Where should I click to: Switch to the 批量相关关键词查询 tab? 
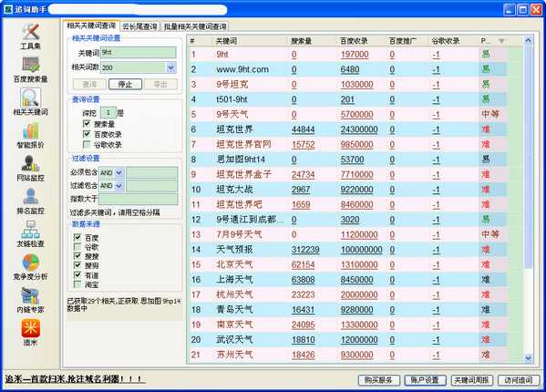click(x=195, y=26)
